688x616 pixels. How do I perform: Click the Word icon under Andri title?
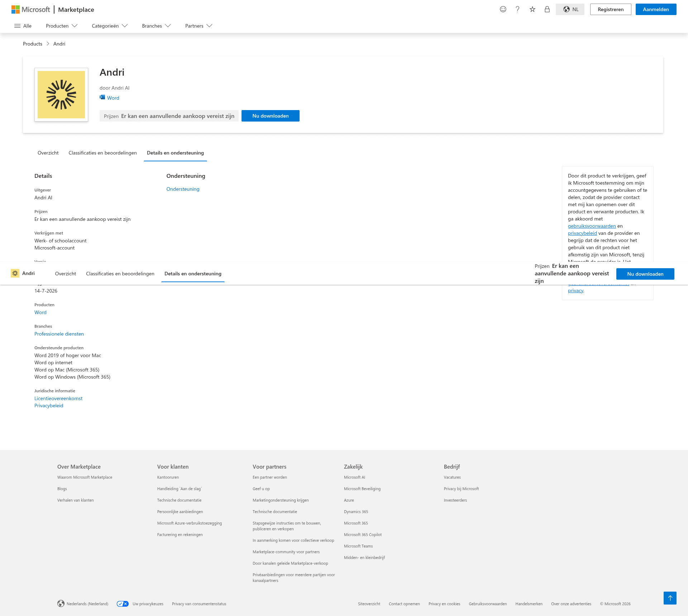[x=102, y=97]
